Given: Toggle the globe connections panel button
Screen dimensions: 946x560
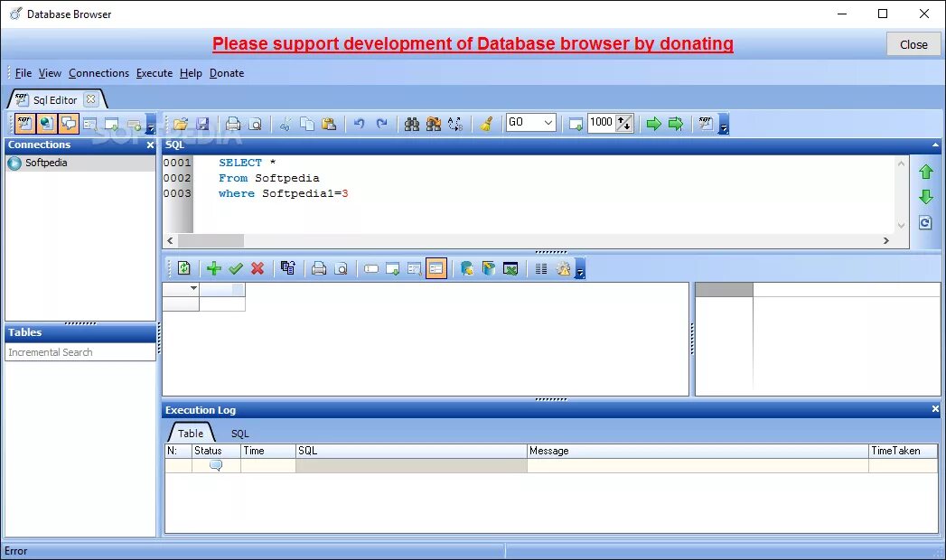Looking at the screenshot, I should coord(46,124).
